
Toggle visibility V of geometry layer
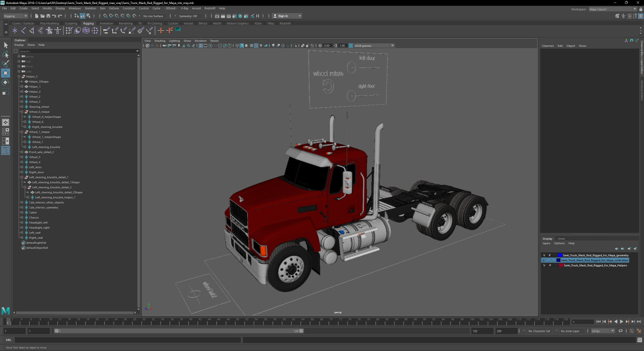point(544,255)
